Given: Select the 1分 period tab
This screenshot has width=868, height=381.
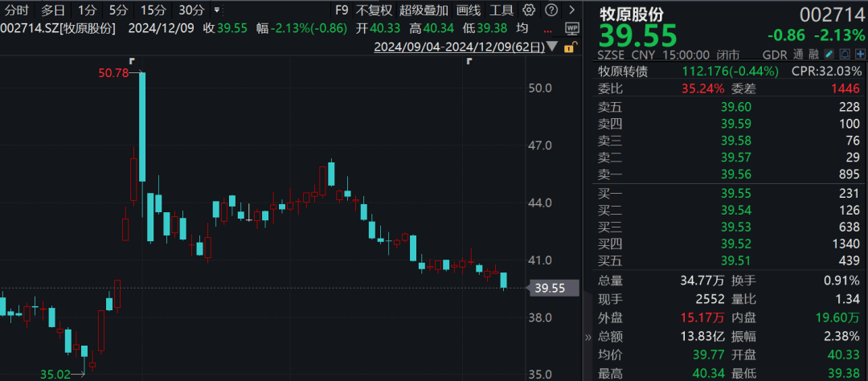Looking at the screenshot, I should click(86, 10).
